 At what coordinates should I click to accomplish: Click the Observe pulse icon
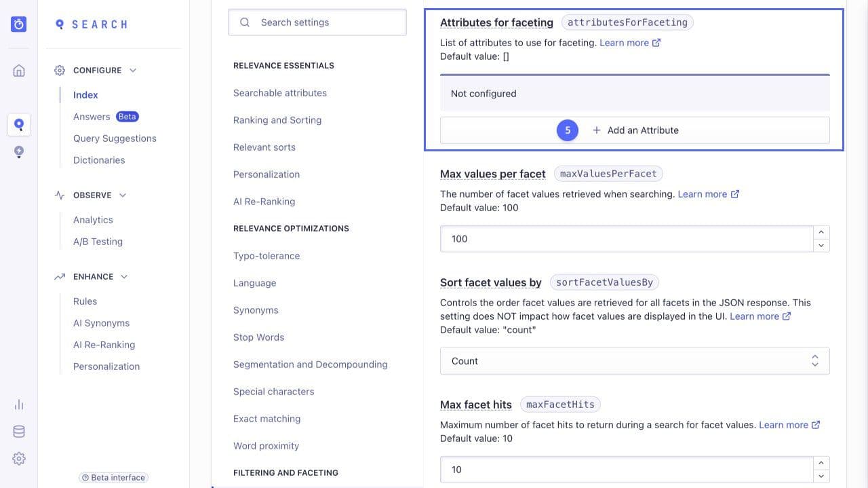tap(60, 195)
